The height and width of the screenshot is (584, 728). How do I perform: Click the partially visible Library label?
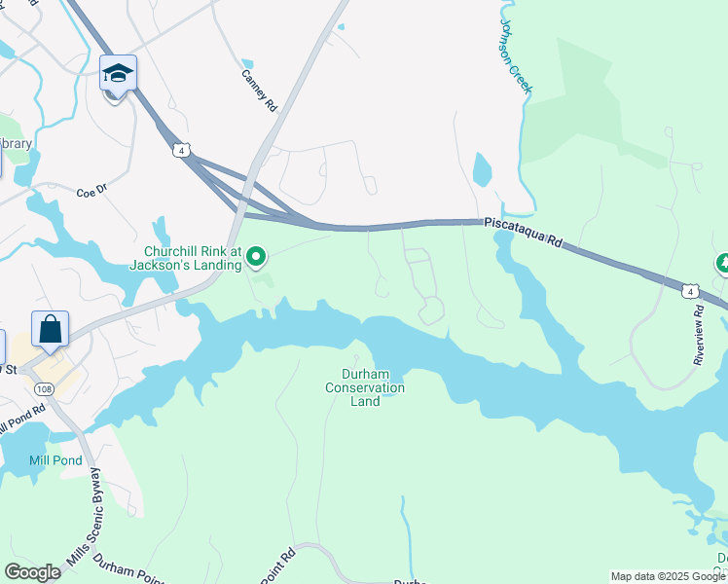pyautogui.click(x=16, y=143)
